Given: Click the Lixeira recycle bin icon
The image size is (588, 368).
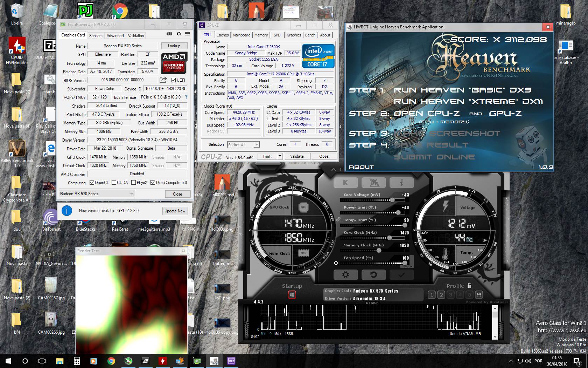Looking at the screenshot, I should tap(17, 14).
